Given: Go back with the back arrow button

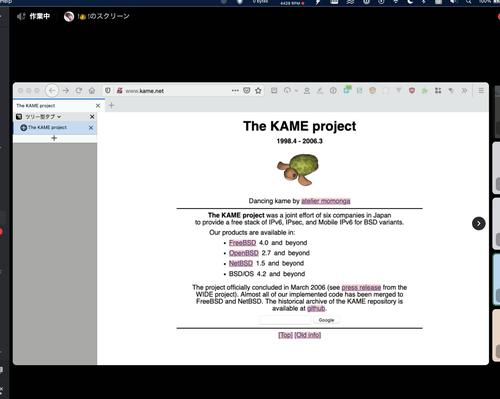Looking at the screenshot, I should click(52, 90).
